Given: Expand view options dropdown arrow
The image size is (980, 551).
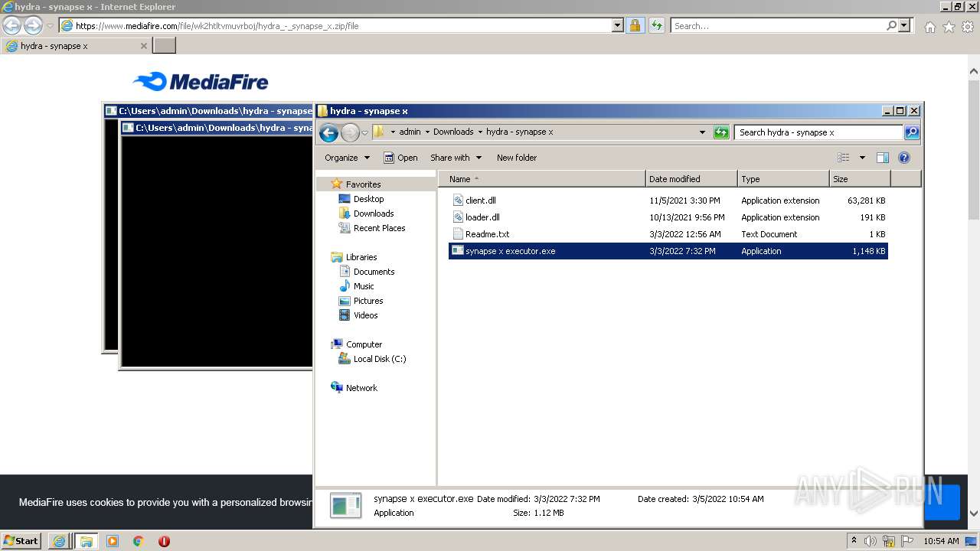Looking at the screenshot, I should pyautogui.click(x=862, y=158).
